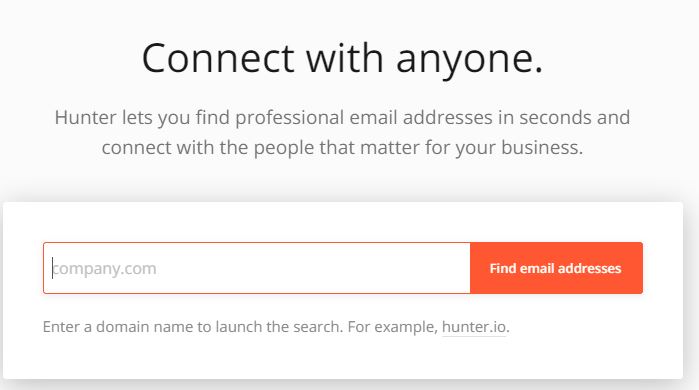Viewport: 699px width, 390px height.
Task: Click the 'For example,' text before the link
Action: pos(393,327)
